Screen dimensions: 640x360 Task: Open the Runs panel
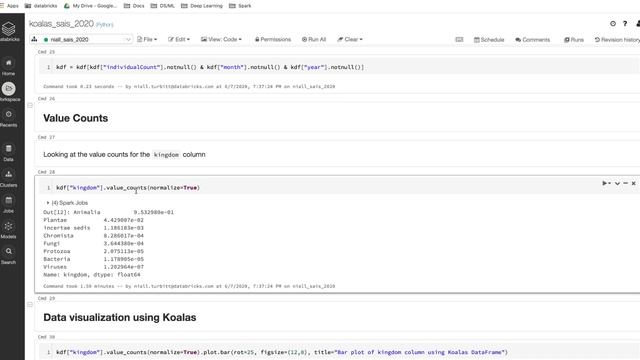pos(574,40)
